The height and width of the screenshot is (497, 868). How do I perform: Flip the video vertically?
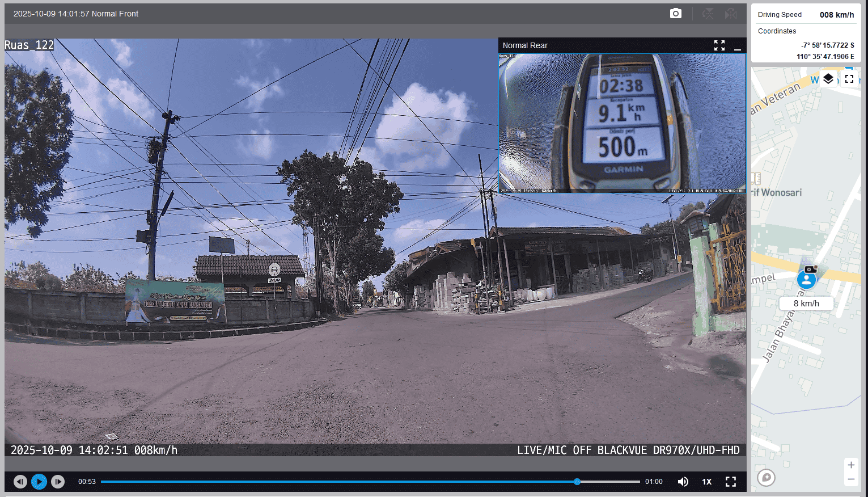pos(708,14)
